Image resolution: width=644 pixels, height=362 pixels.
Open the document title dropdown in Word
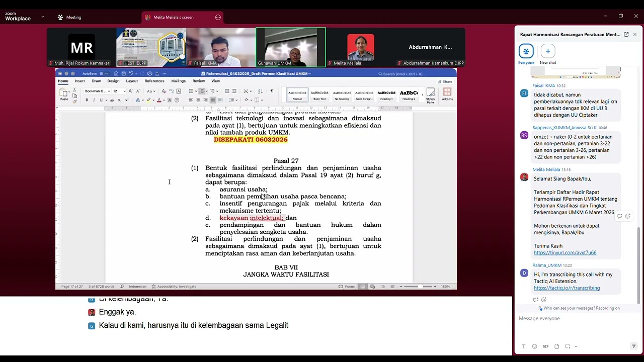(x=309, y=74)
